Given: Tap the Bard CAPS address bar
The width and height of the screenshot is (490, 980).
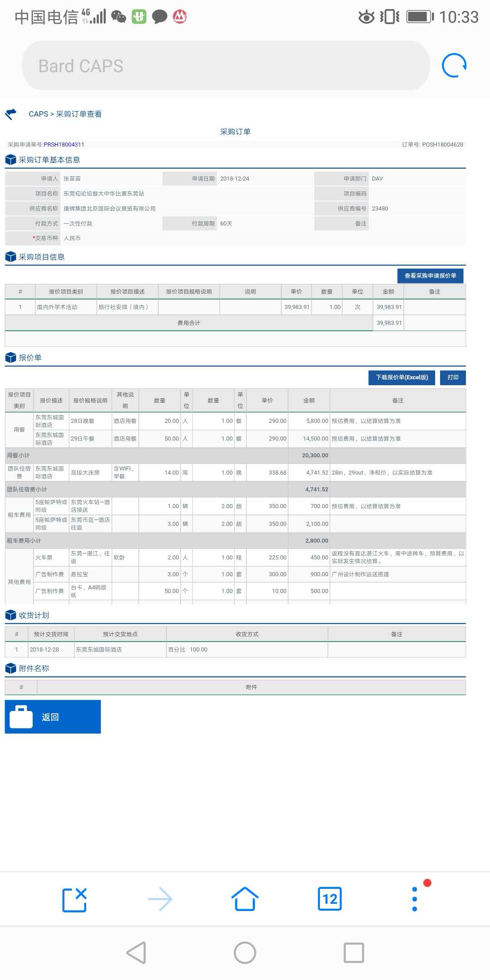Looking at the screenshot, I should pyautogui.click(x=225, y=66).
